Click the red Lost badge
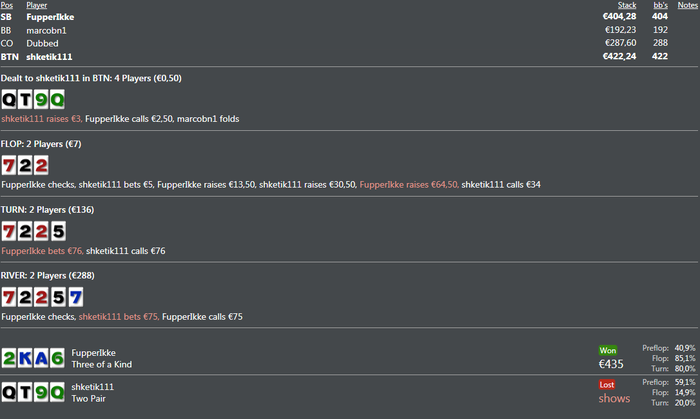This screenshot has width=700, height=419. pos(608,384)
